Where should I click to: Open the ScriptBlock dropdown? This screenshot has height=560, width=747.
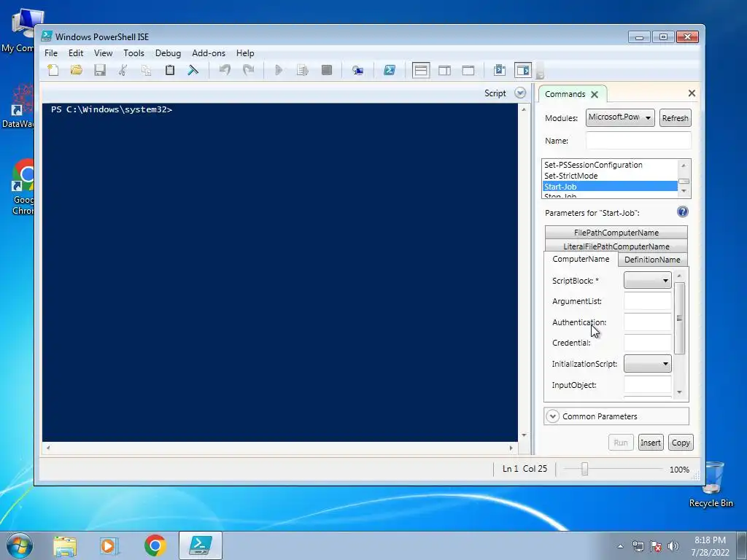tap(648, 281)
